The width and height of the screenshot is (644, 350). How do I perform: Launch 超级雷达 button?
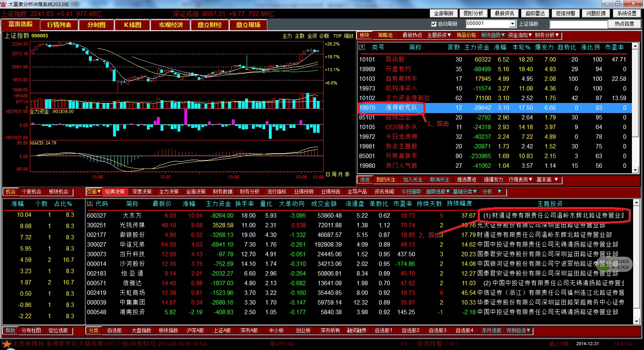click(535, 13)
